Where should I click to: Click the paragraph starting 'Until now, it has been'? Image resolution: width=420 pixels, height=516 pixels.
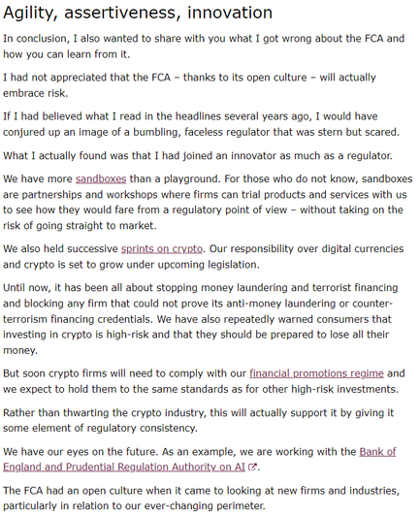coord(201,319)
